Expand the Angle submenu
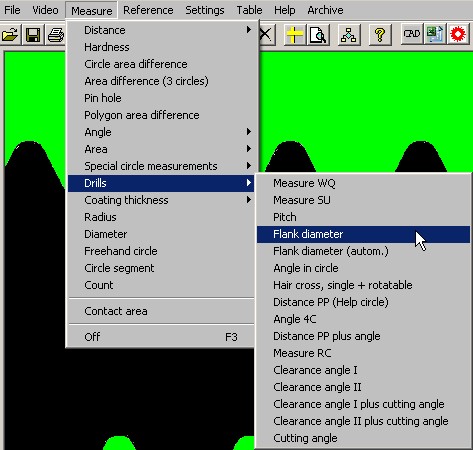Image resolution: width=473 pixels, height=450 pixels. (161, 132)
